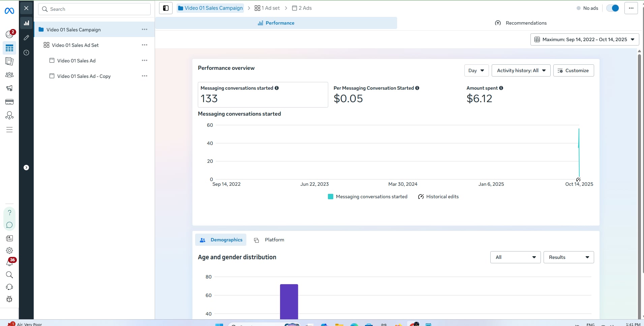Click the Messaging conversations started legend swatch
Screen dimensions: 644x326
331,197
